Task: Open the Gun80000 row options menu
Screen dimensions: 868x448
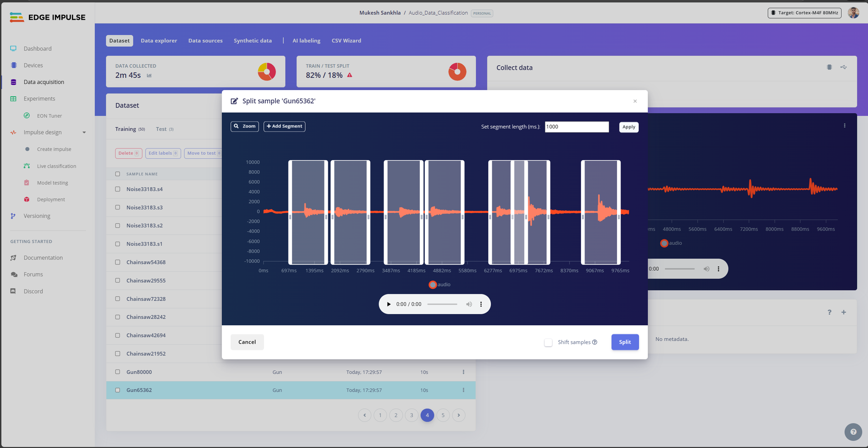Action: pos(463,372)
